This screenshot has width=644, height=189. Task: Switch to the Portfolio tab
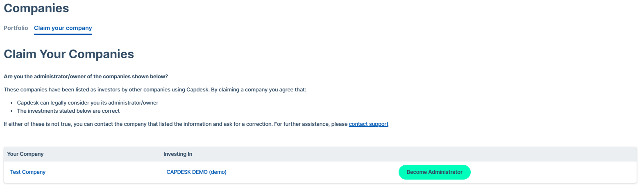pyautogui.click(x=16, y=28)
